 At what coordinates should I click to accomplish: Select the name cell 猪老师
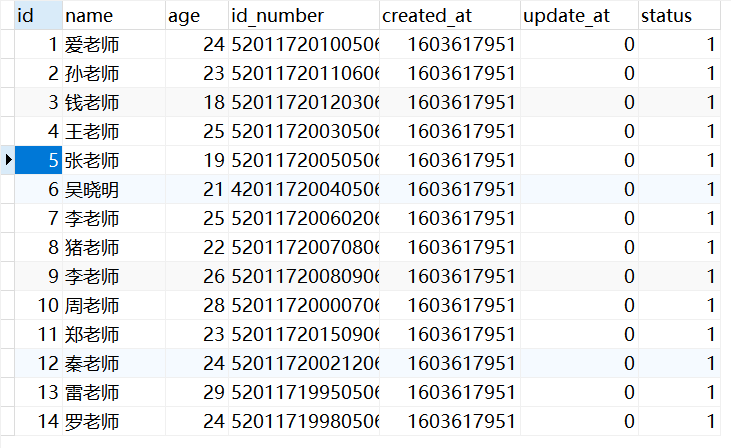coord(92,247)
